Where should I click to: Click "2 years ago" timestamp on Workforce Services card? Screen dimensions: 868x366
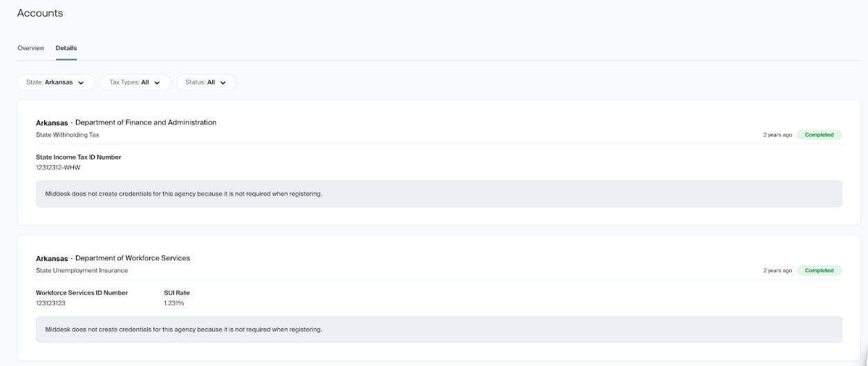[x=777, y=270]
